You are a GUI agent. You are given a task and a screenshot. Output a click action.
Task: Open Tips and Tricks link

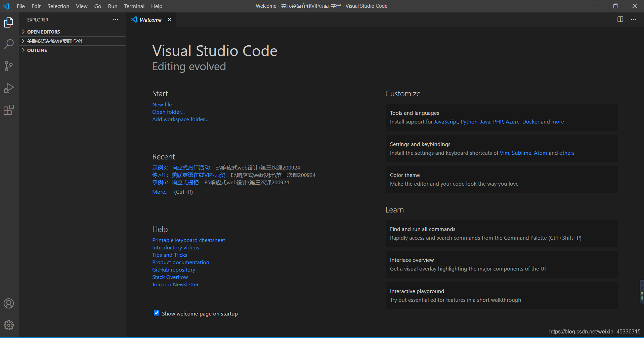tap(170, 255)
